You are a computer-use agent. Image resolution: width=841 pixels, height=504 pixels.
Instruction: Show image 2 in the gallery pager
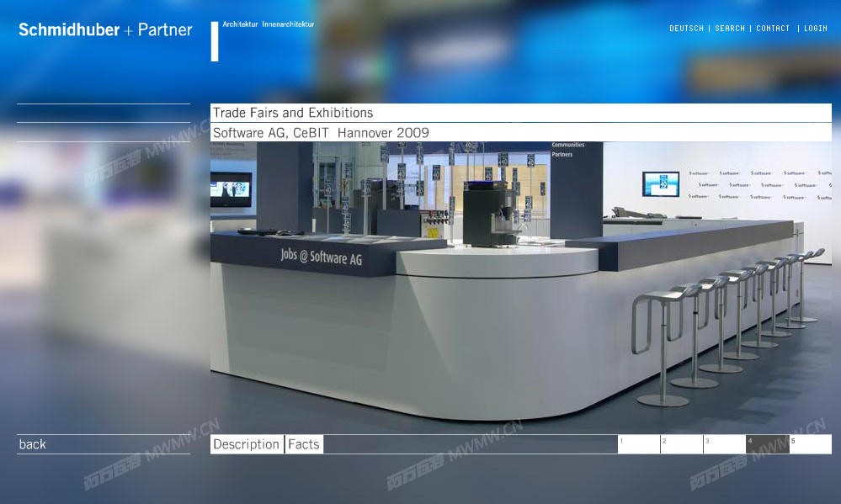click(x=682, y=444)
